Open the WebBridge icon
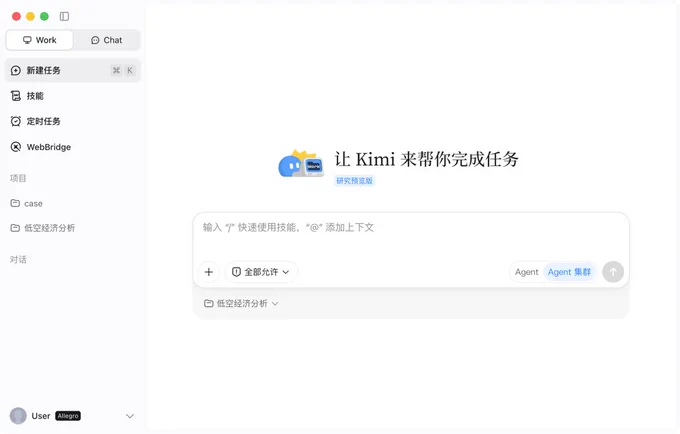Image resolution: width=680 pixels, height=434 pixels. point(16,147)
